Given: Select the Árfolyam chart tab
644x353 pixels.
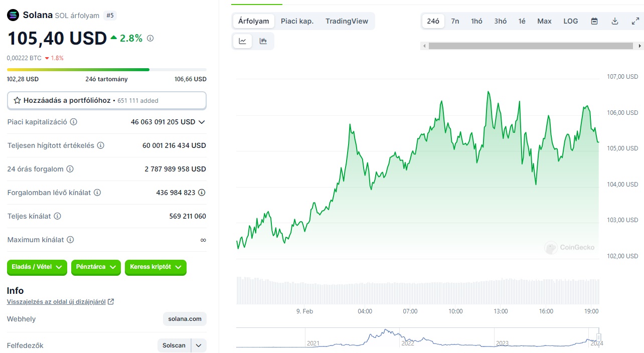Looking at the screenshot, I should pyautogui.click(x=254, y=21).
